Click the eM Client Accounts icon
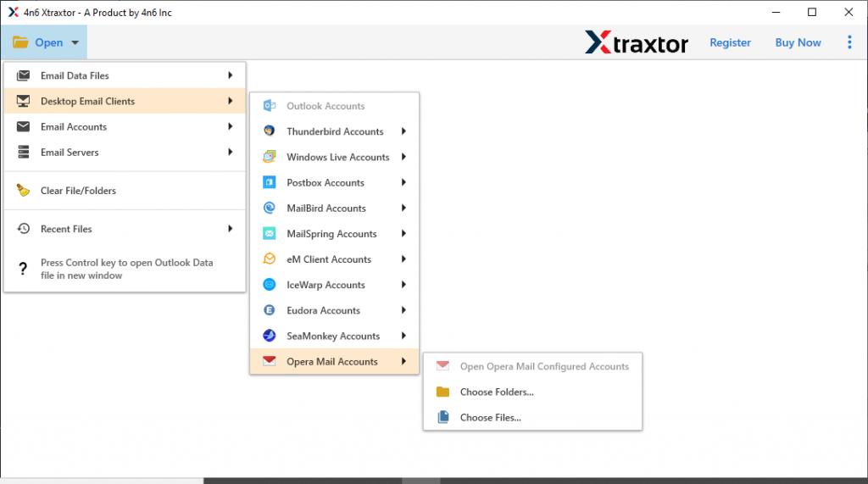Viewport: 868px width, 484px height. click(x=270, y=259)
